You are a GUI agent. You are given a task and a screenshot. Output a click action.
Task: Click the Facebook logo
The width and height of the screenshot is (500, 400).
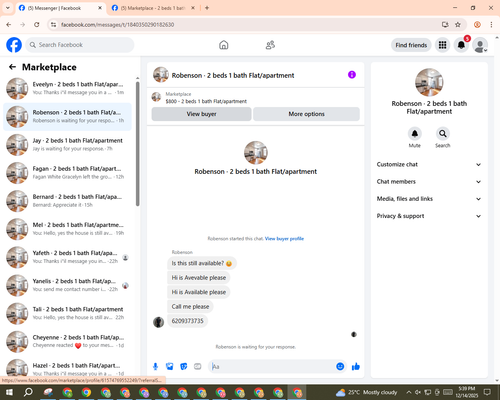(x=14, y=45)
